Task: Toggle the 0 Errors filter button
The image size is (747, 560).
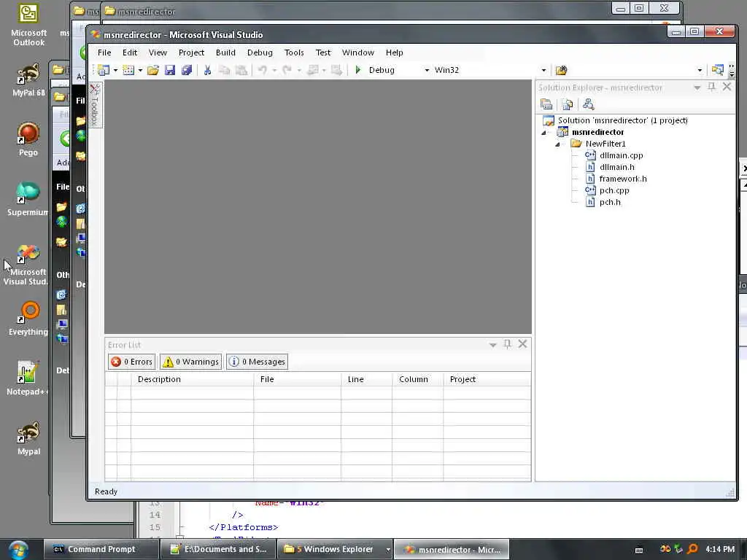Action: pos(131,362)
